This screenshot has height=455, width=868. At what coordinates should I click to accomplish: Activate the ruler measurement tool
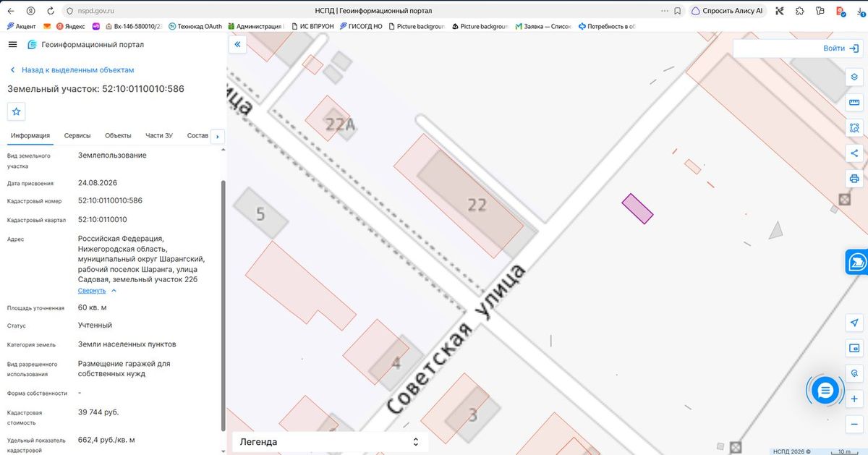click(x=854, y=103)
